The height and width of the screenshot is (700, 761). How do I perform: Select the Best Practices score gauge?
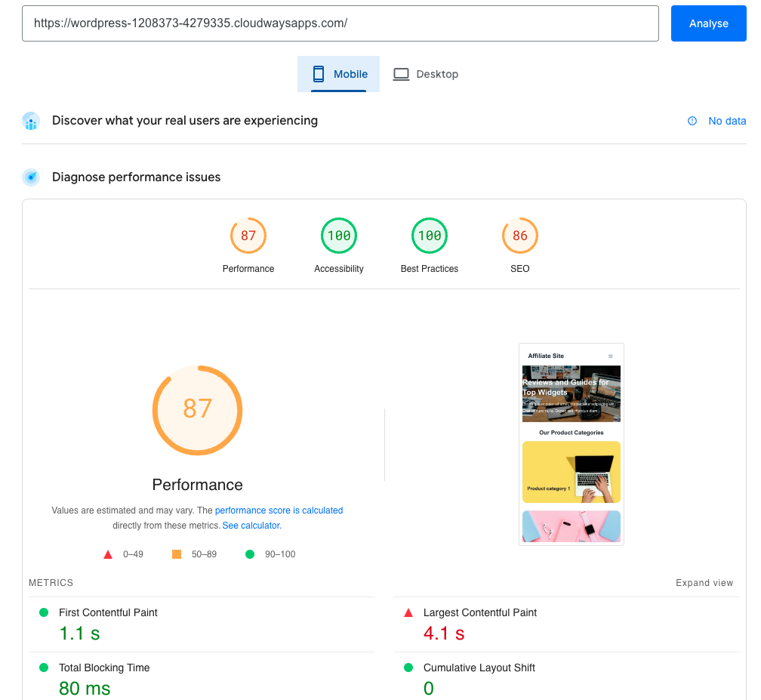430,236
